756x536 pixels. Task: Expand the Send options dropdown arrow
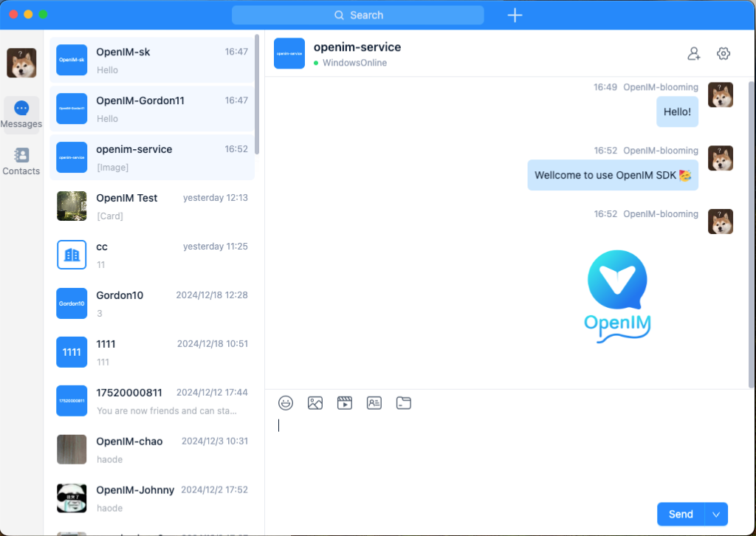coord(716,515)
